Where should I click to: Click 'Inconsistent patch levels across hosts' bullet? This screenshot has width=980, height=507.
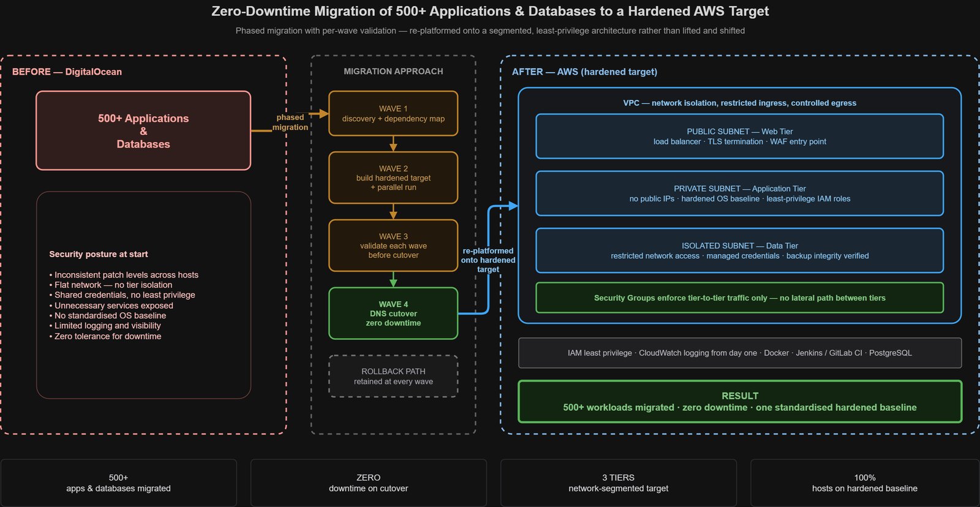124,275
